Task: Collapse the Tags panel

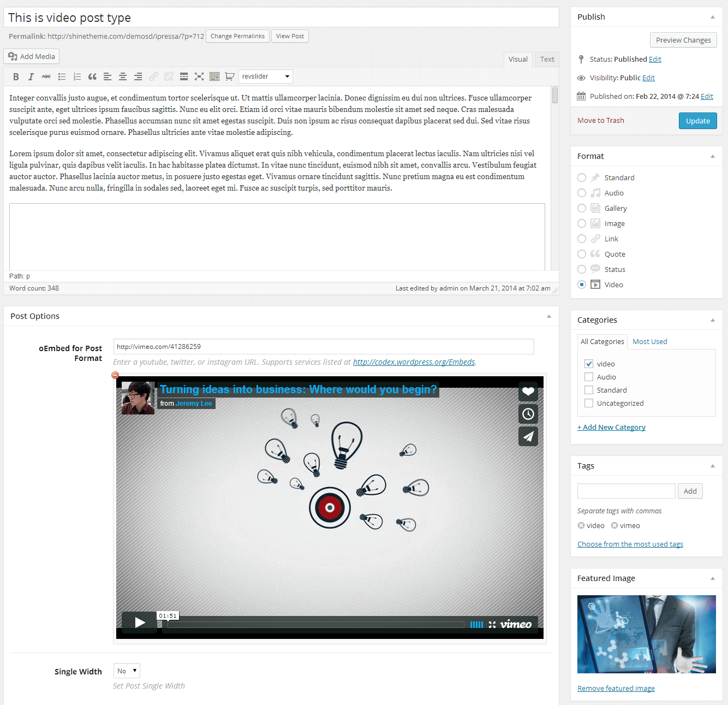Action: [x=712, y=466]
